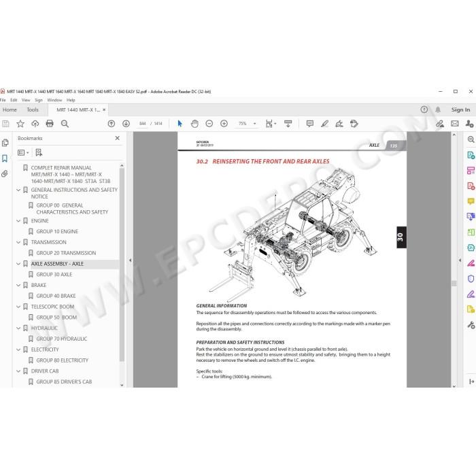Bookmark the file with the star icon
The height and width of the screenshot is (476, 476).
click(x=20, y=124)
